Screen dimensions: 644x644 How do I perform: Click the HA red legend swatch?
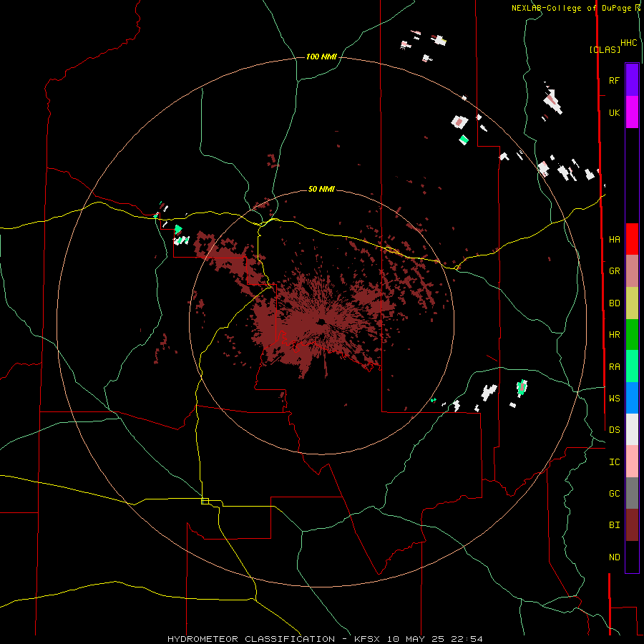(x=632, y=239)
